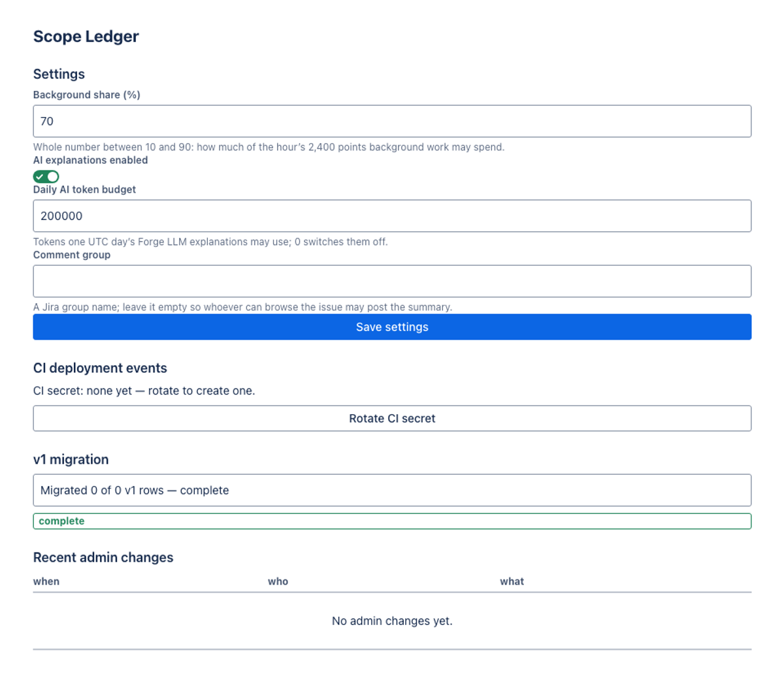
Task: Click the 'Settings' section heading
Action: coord(59,74)
